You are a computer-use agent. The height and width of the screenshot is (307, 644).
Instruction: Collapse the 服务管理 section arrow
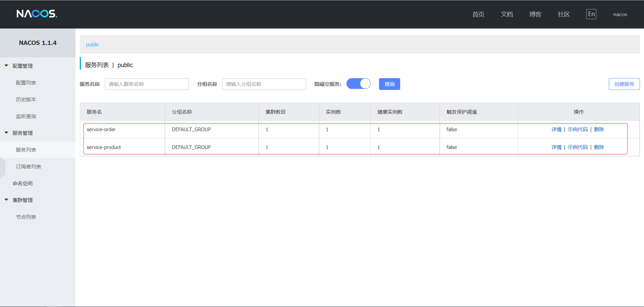click(x=6, y=133)
